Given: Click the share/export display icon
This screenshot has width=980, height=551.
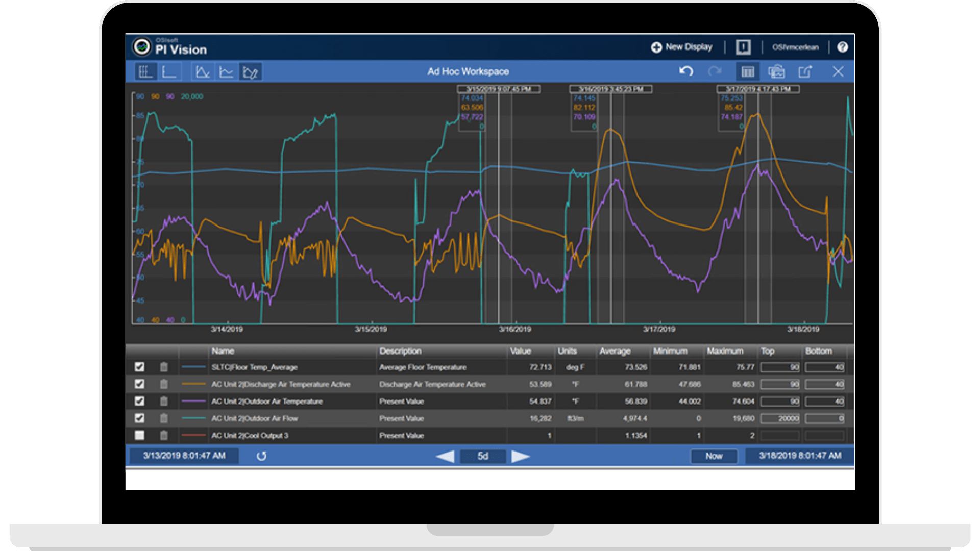Looking at the screenshot, I should click(805, 72).
